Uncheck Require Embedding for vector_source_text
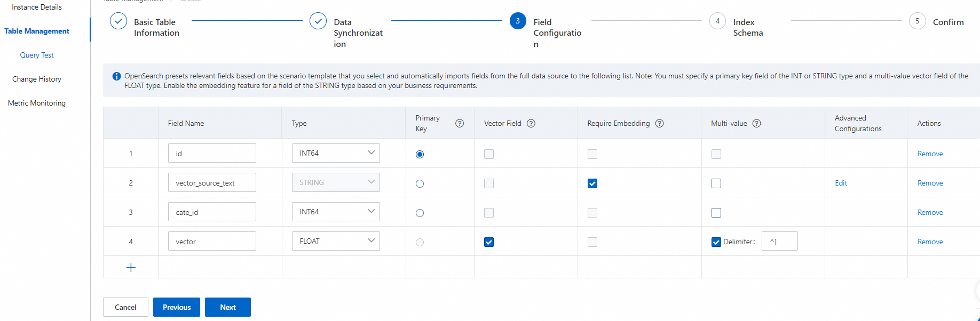 click(592, 183)
